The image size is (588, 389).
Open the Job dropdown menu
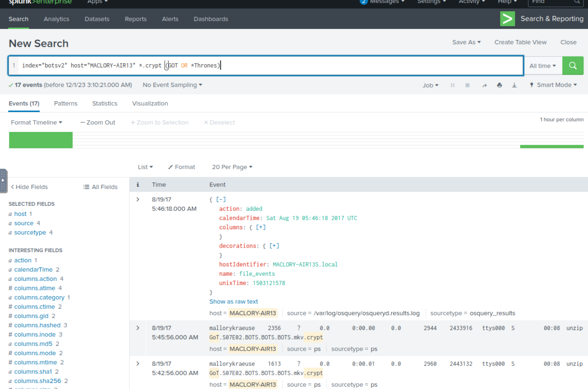click(430, 85)
